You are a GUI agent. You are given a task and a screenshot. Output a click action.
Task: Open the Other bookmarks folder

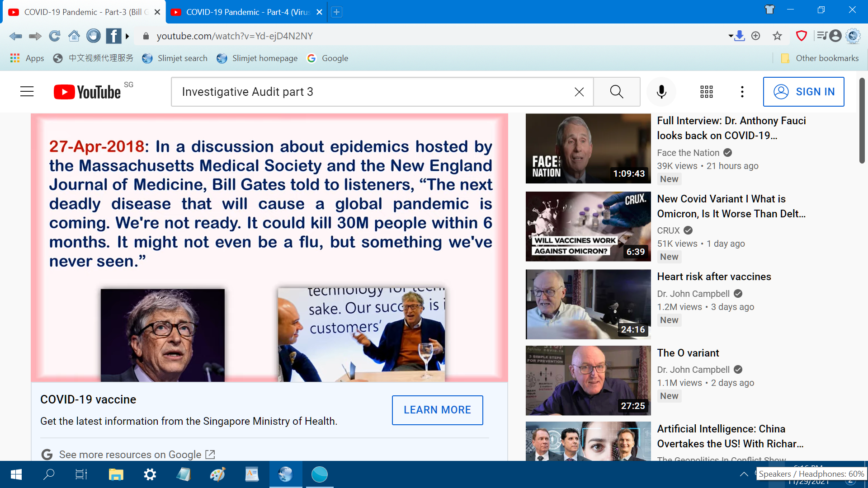820,58
